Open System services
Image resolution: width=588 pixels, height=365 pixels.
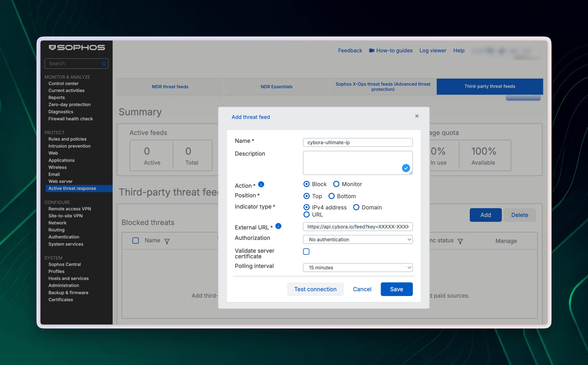click(66, 244)
